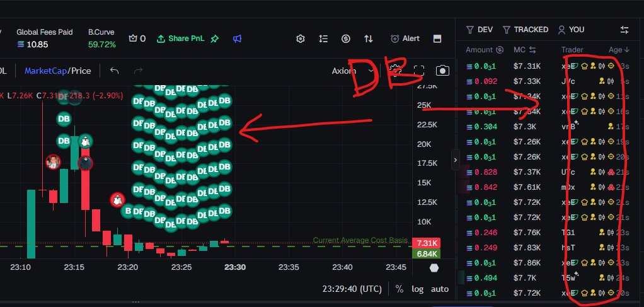Open trader UTc
This screenshot has width=644, height=307.
tap(568, 172)
